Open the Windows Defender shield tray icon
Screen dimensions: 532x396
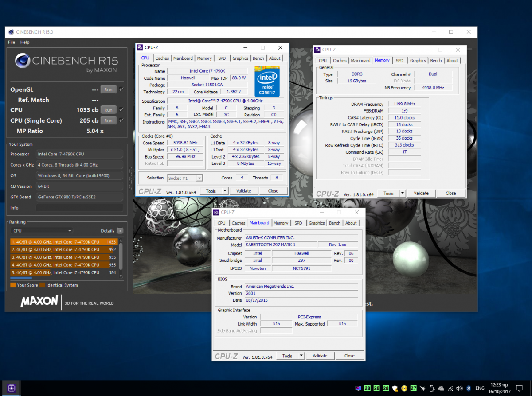tap(395, 388)
